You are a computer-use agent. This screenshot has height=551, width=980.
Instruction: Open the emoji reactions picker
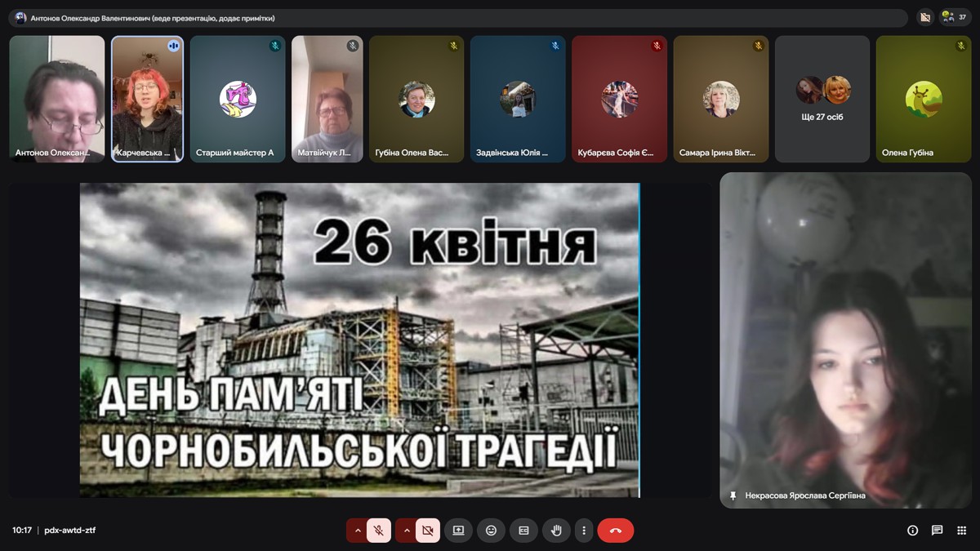(491, 531)
